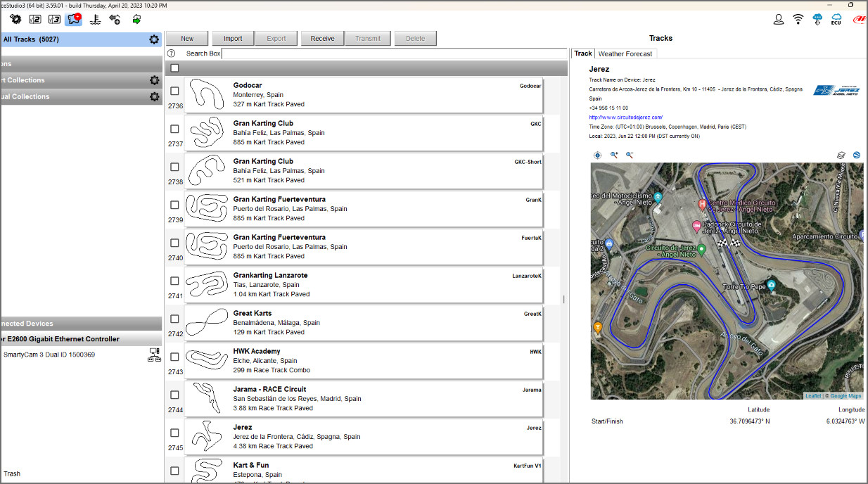Open the circuitodejerez.com website link
This screenshot has height=484, width=868.
(625, 117)
